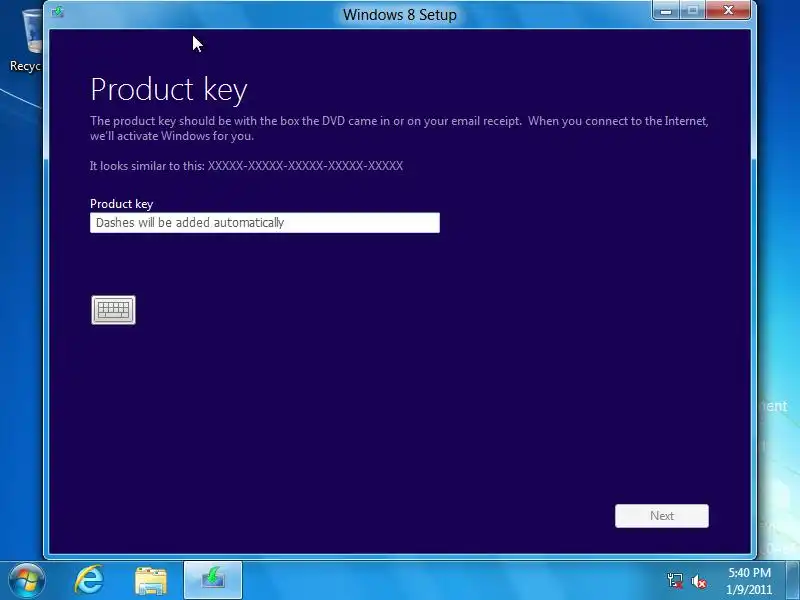Viewport: 800px width, 600px height.
Task: Click the network status tray icon
Action: pos(674,581)
